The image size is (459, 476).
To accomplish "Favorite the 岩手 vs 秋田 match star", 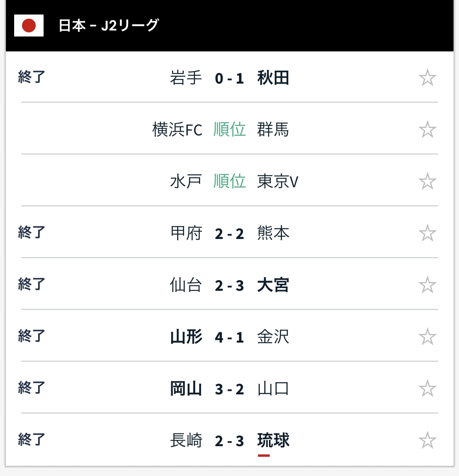I will pos(427,78).
